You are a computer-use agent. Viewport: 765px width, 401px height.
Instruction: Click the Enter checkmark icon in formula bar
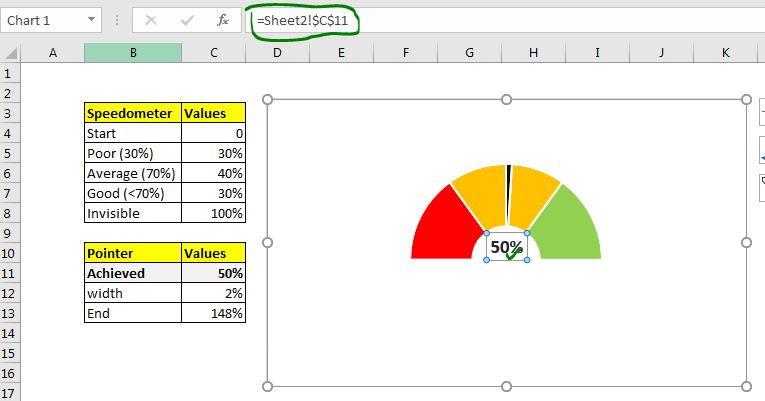[187, 20]
